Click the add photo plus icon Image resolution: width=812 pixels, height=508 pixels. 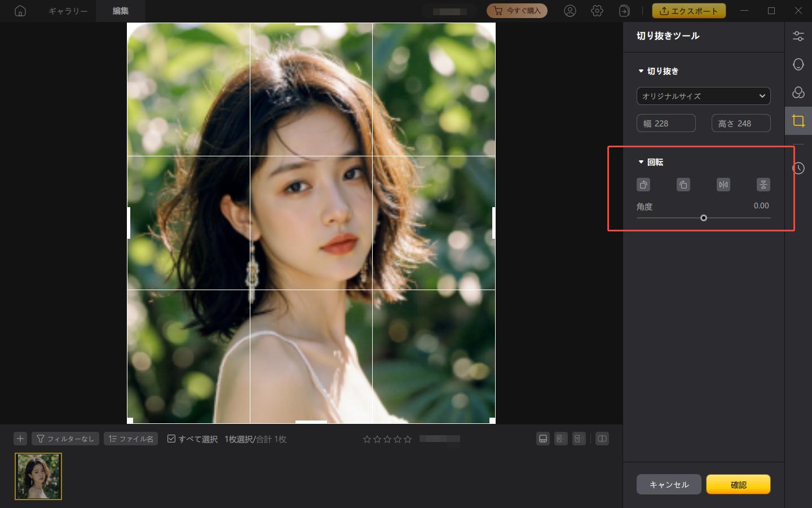20,439
